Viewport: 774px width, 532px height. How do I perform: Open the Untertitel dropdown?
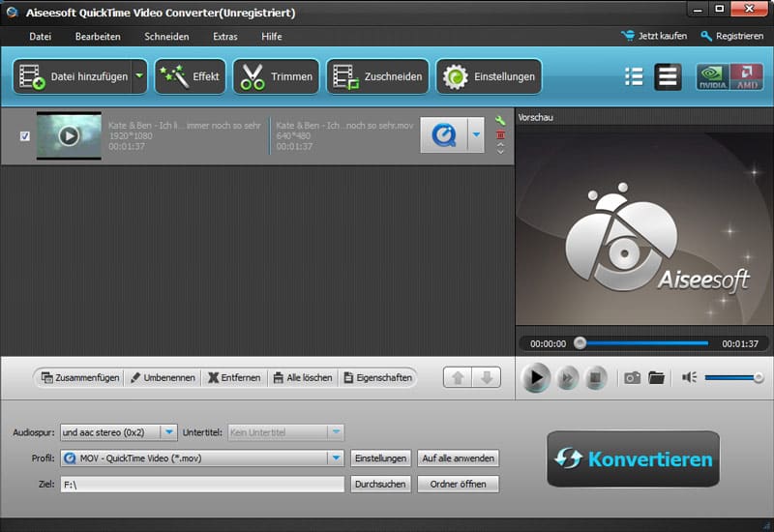click(x=285, y=432)
